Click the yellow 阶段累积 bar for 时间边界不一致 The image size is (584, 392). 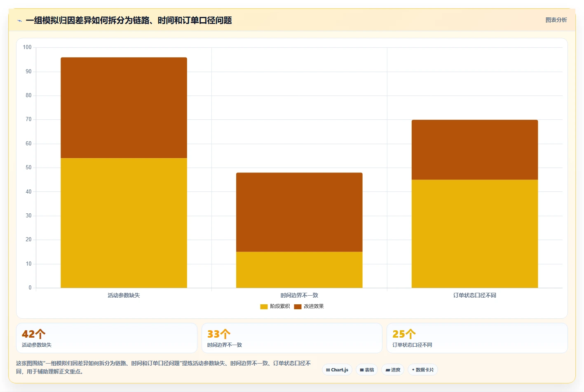[299, 270]
